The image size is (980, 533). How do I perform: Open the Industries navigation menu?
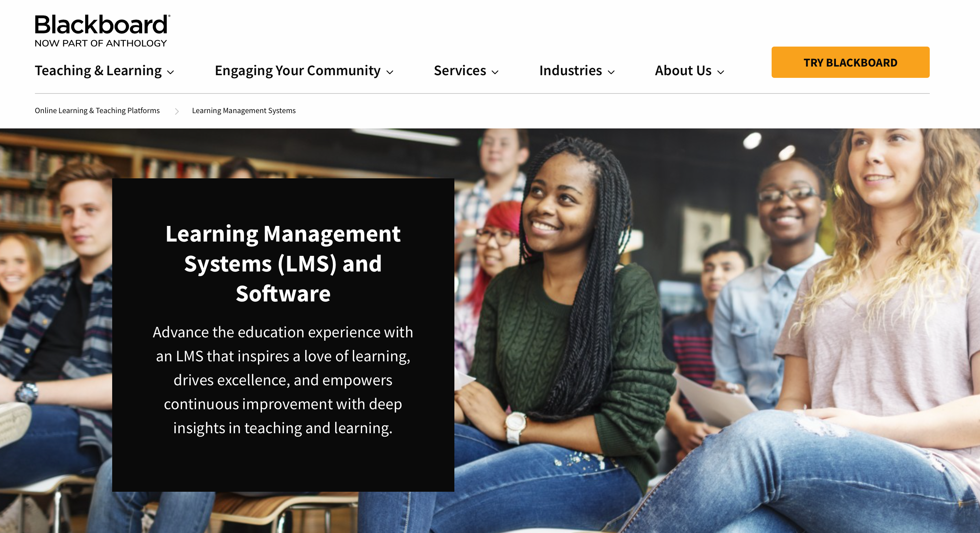[570, 71]
